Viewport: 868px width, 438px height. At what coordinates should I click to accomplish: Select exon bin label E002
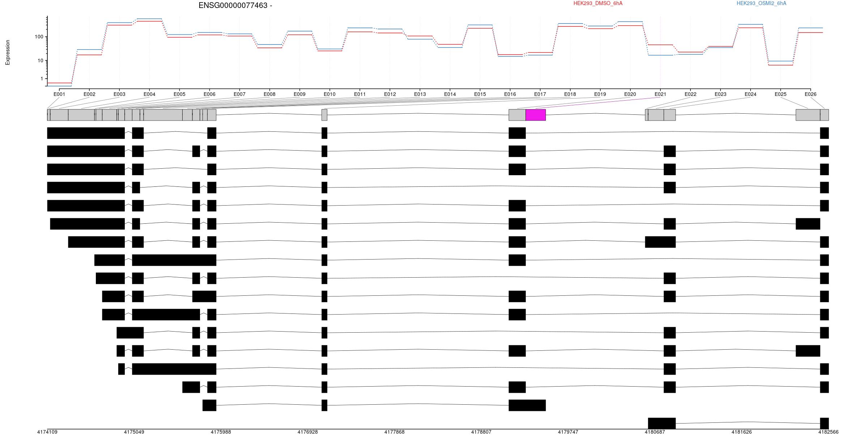(89, 94)
